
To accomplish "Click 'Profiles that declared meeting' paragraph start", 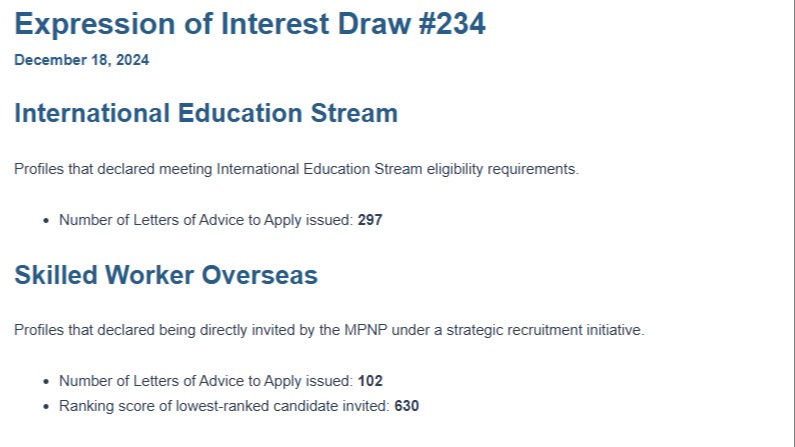I will click(113, 169).
